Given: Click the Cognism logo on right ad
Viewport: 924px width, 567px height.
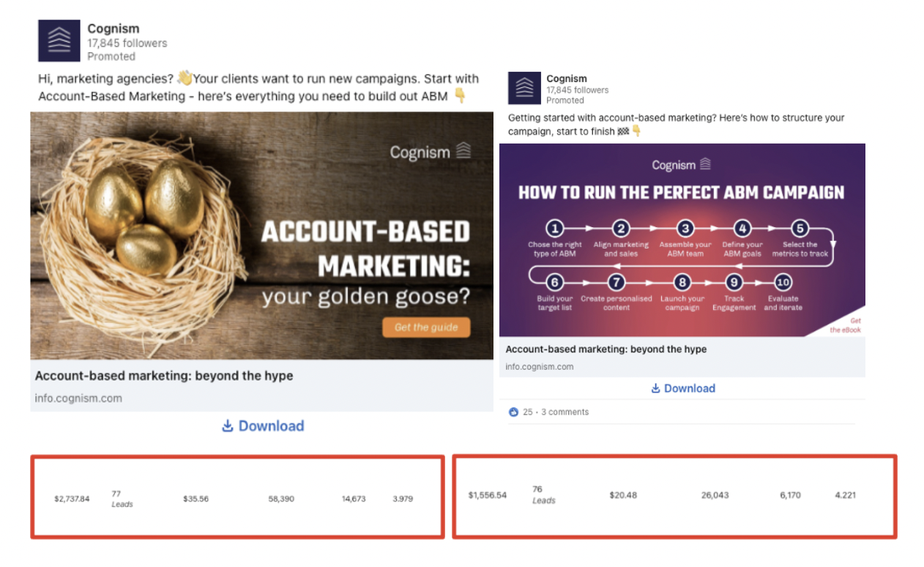Looking at the screenshot, I should tap(524, 89).
